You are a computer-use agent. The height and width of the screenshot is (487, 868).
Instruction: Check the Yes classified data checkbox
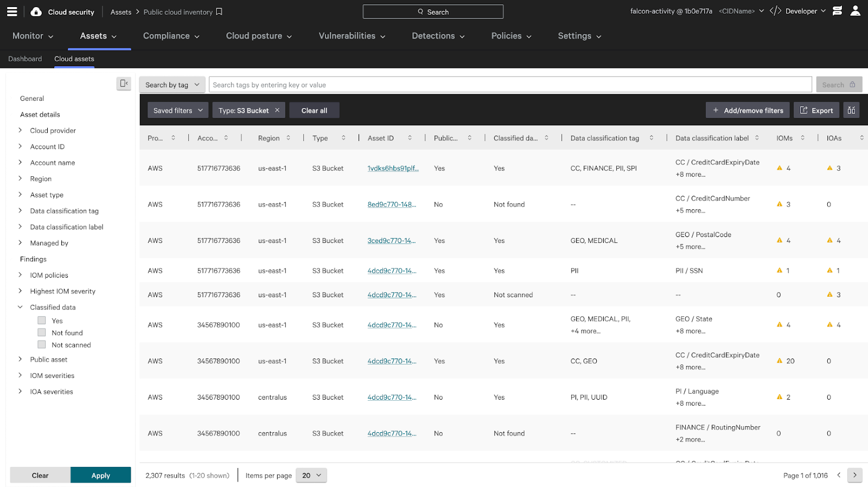point(42,321)
